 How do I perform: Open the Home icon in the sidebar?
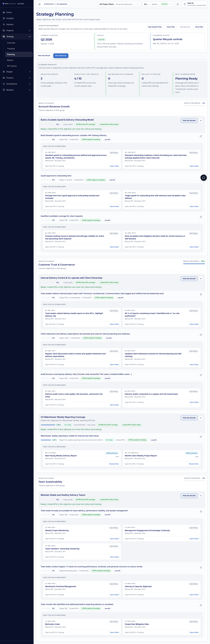coord(4,12)
